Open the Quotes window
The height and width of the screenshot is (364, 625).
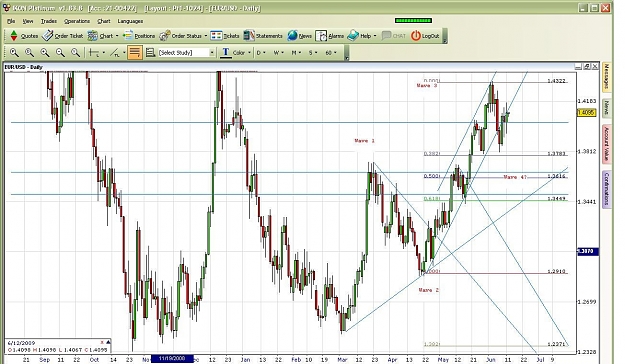point(24,36)
